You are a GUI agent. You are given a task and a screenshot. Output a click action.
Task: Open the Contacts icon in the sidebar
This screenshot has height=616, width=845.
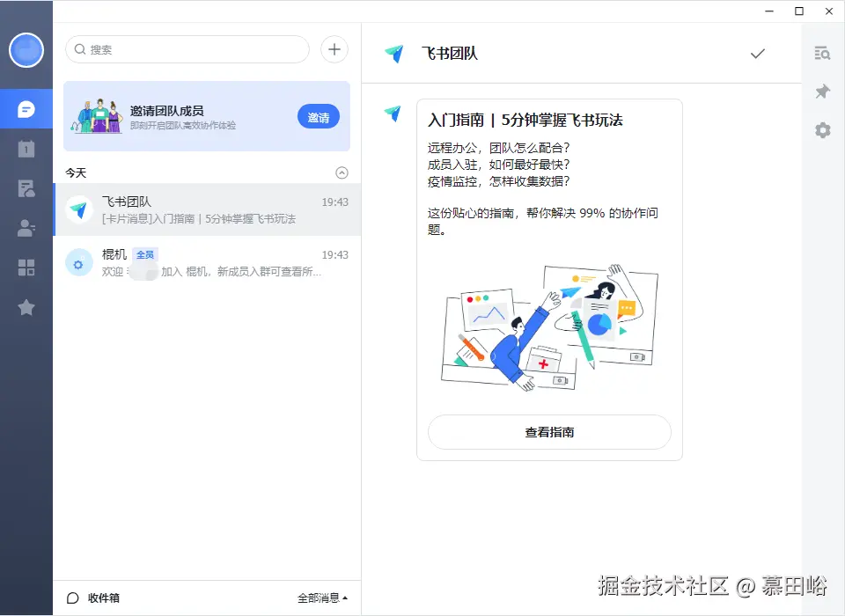pyautogui.click(x=26, y=228)
